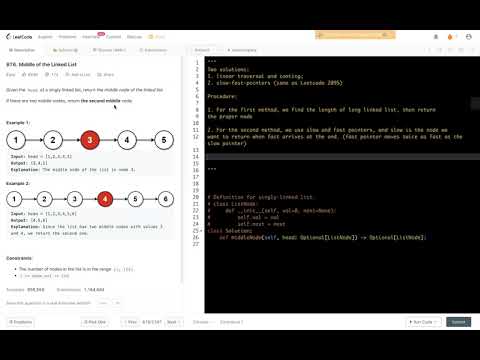
Task: Click the problem title "876. Middle of the Linked List"
Action: [x=41, y=64]
